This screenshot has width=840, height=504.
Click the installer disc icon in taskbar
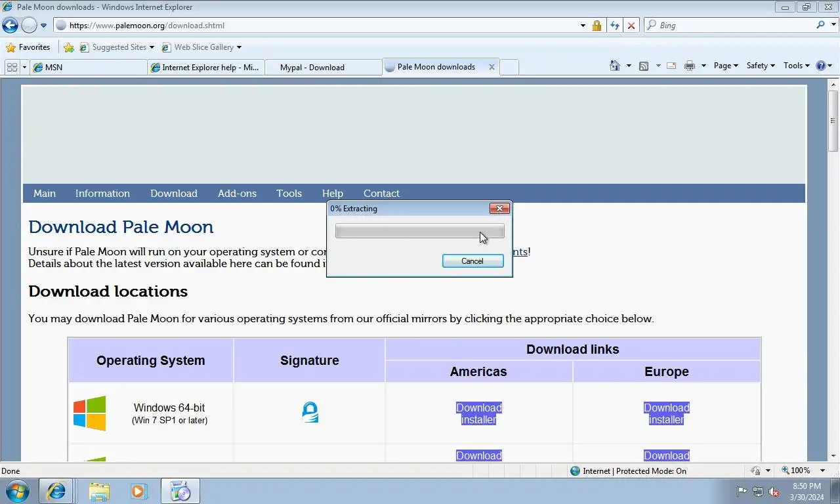180,491
